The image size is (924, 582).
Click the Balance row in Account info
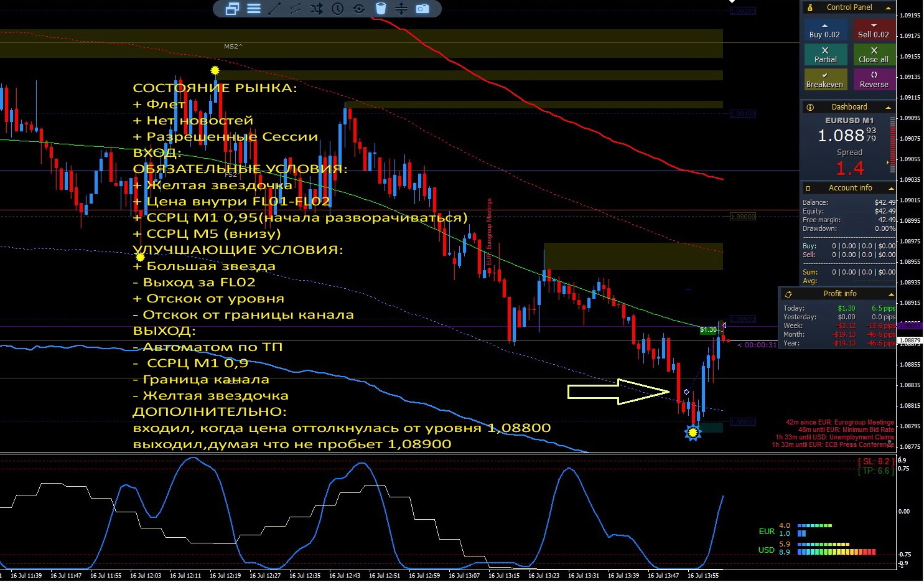tap(849, 202)
